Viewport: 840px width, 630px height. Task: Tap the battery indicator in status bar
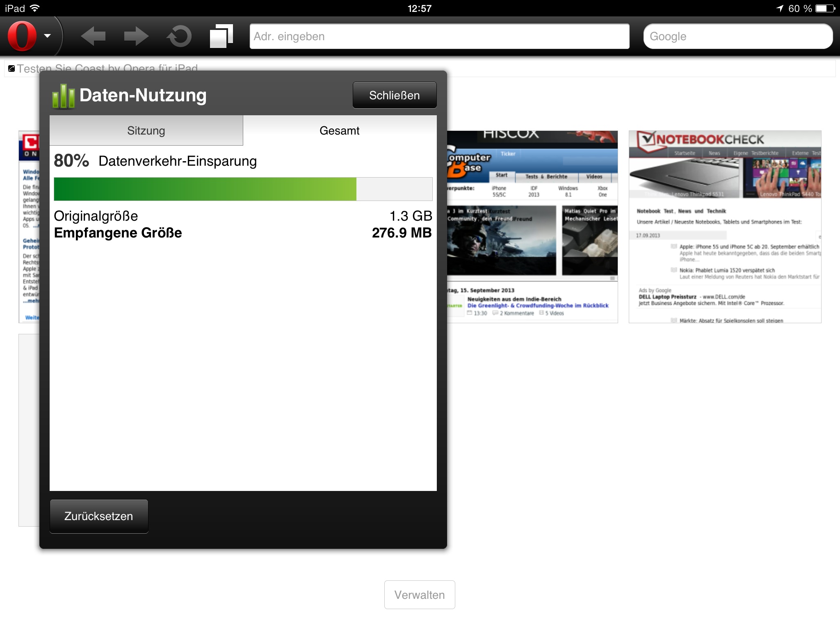(x=825, y=8)
